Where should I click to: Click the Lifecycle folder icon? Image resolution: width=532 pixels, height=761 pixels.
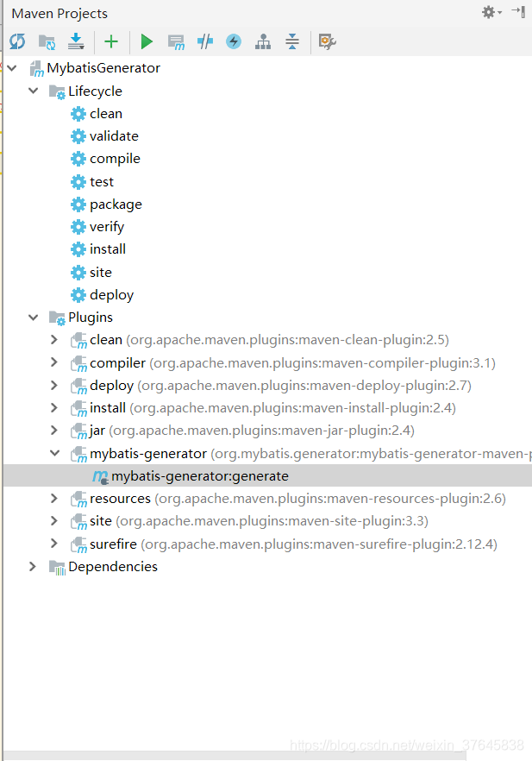(57, 91)
